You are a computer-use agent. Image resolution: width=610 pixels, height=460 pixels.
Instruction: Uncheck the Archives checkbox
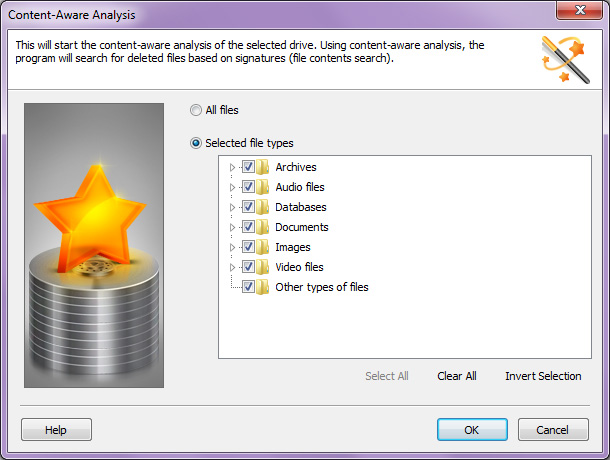248,167
